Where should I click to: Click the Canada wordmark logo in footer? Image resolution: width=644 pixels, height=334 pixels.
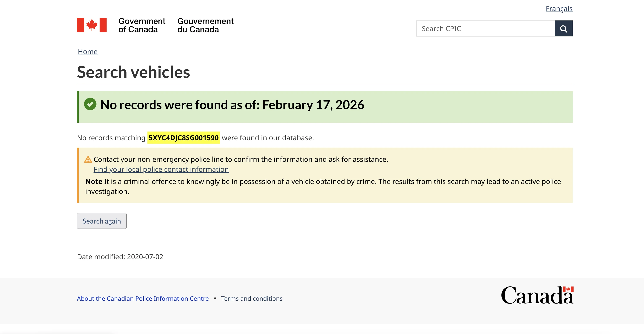pos(537,295)
